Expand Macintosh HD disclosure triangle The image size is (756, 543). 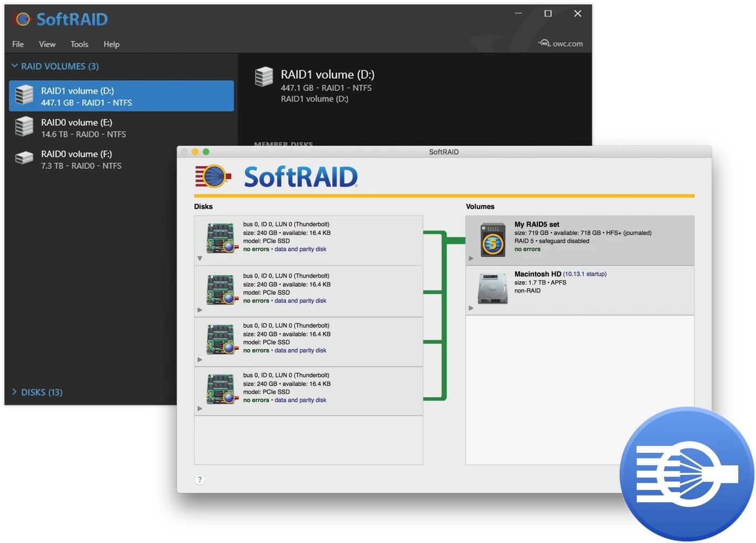(471, 308)
